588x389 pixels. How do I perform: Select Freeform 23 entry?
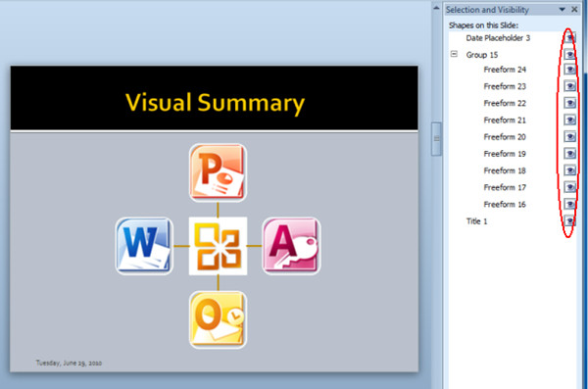[x=505, y=86]
